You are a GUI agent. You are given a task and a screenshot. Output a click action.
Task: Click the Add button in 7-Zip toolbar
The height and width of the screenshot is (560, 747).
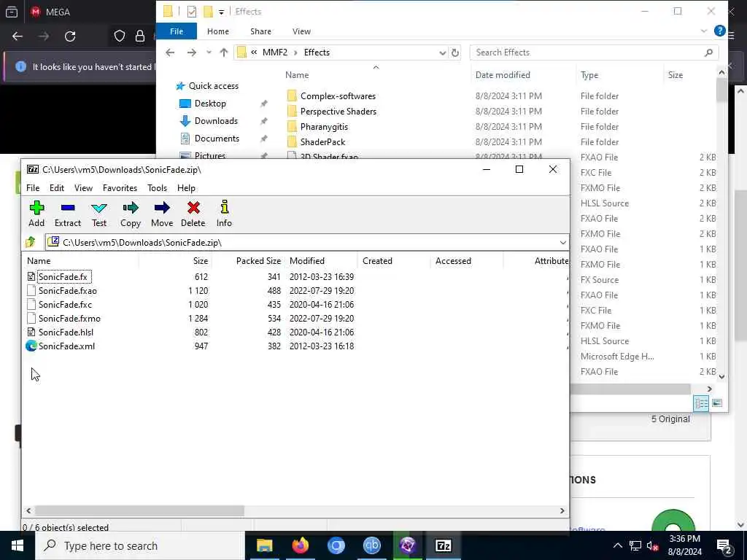click(36, 214)
